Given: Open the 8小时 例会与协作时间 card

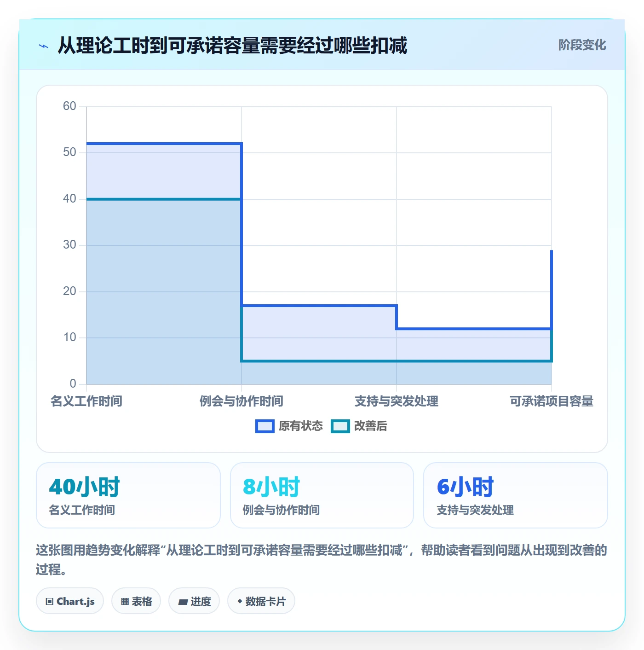Looking at the screenshot, I should click(322, 495).
